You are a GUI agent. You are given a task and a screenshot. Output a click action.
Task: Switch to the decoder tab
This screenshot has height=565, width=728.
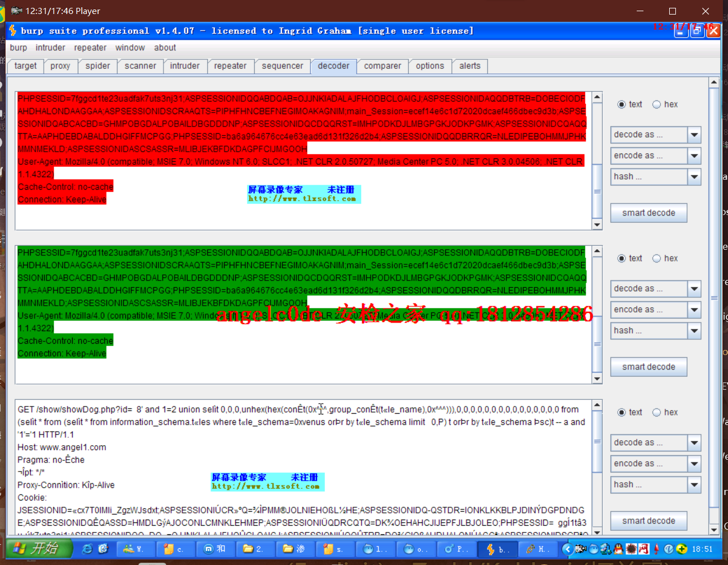(334, 66)
